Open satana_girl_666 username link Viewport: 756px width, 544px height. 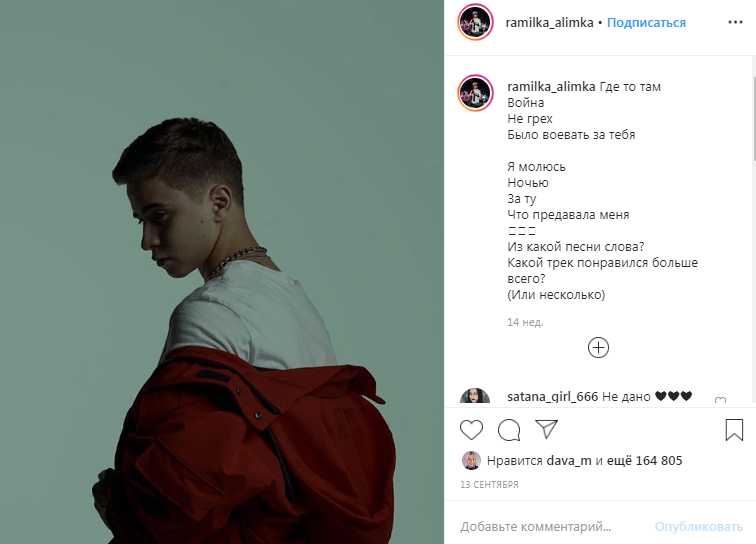click(553, 397)
